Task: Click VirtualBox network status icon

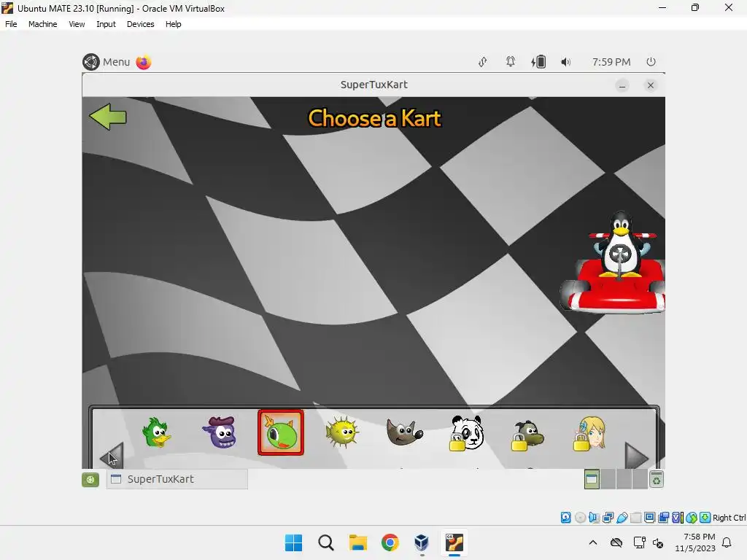Action: click(x=608, y=518)
